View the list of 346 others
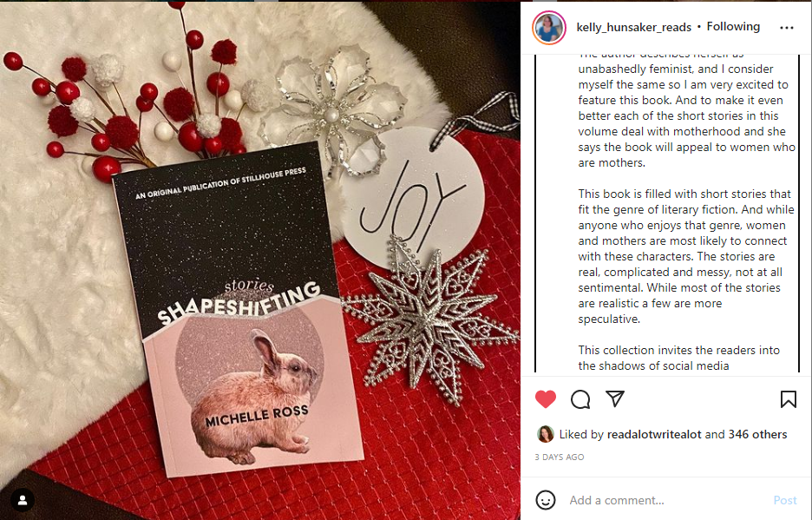Viewport: 812px width, 520px height. (x=757, y=434)
